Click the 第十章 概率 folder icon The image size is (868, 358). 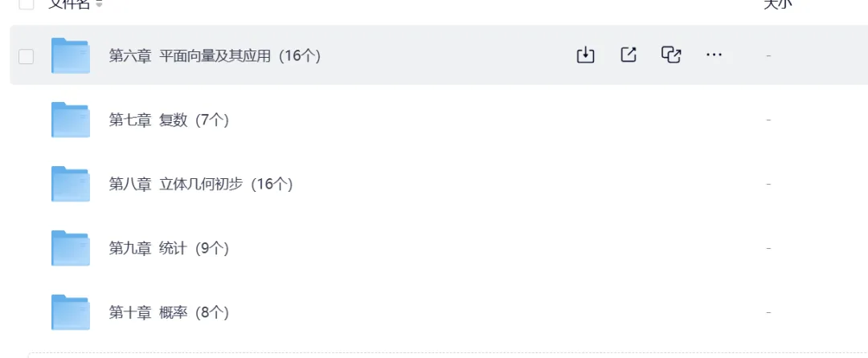pos(71,312)
